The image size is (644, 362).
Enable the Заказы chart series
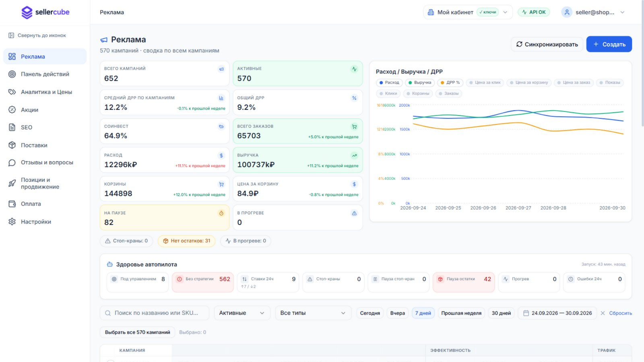click(x=449, y=93)
